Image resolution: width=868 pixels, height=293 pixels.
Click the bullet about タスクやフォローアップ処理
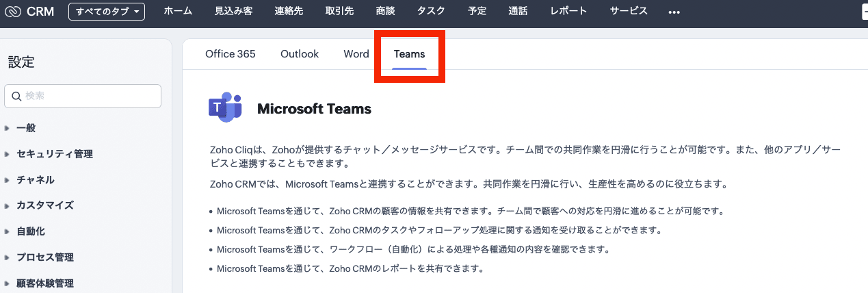[439, 230]
